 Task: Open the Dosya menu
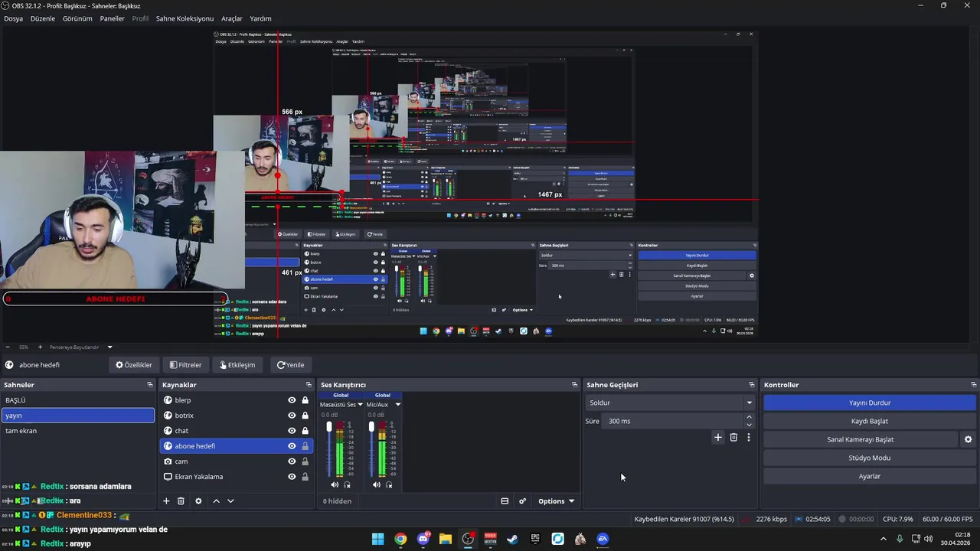pyautogui.click(x=13, y=18)
